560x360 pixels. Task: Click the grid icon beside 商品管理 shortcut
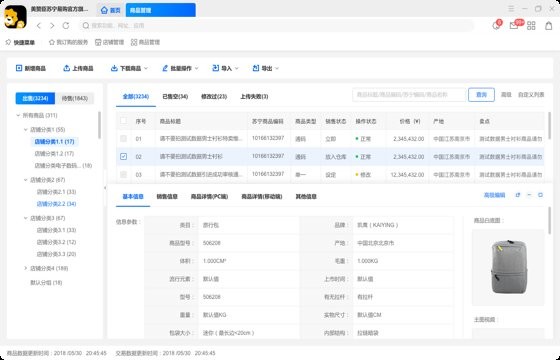[134, 42]
